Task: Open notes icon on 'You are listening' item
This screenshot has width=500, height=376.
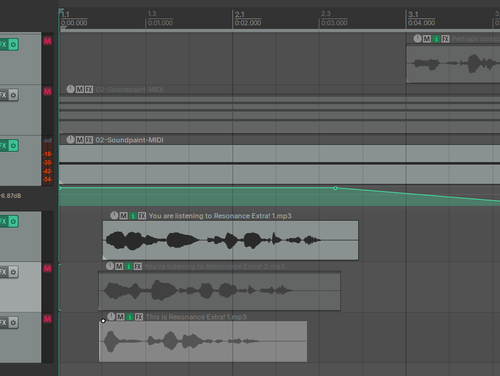Action: coord(133,216)
